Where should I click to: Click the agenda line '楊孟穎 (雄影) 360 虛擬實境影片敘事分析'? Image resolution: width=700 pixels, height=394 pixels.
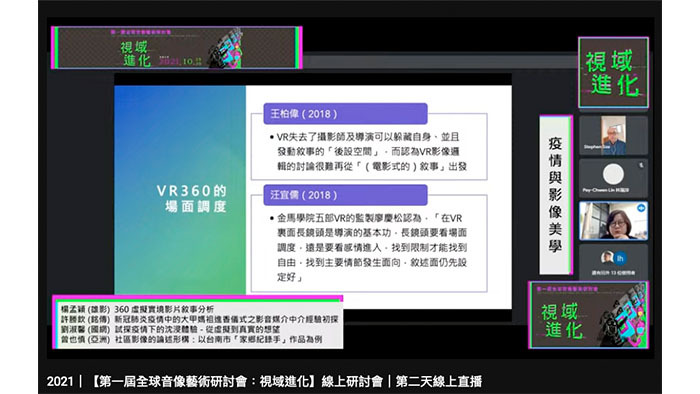(x=138, y=309)
